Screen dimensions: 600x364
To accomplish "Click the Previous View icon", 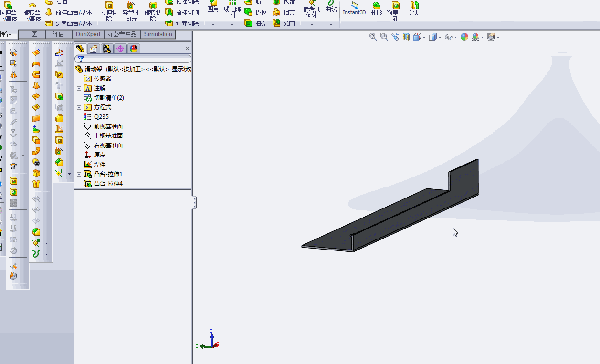I will coord(395,37).
